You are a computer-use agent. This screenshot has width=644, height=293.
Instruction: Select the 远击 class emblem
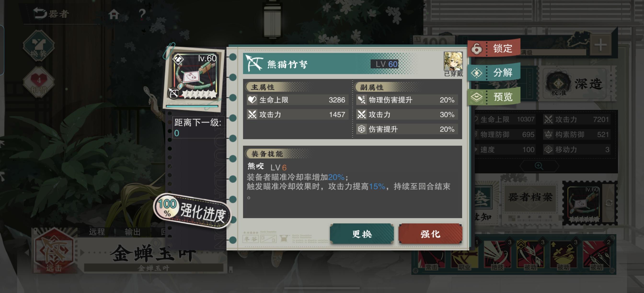(x=54, y=252)
